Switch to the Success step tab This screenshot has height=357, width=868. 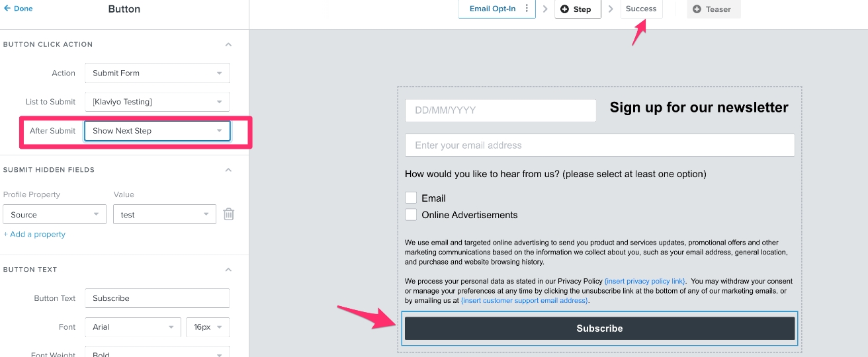[640, 9]
